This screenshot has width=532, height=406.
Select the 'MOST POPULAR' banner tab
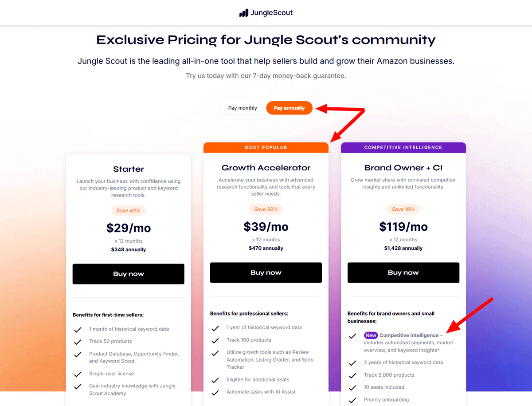[266, 147]
